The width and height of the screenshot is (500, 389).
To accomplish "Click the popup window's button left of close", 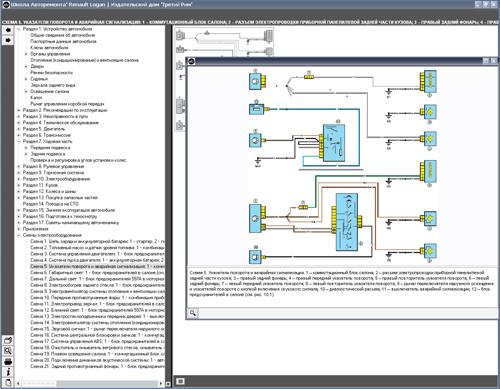I will (x=486, y=61).
